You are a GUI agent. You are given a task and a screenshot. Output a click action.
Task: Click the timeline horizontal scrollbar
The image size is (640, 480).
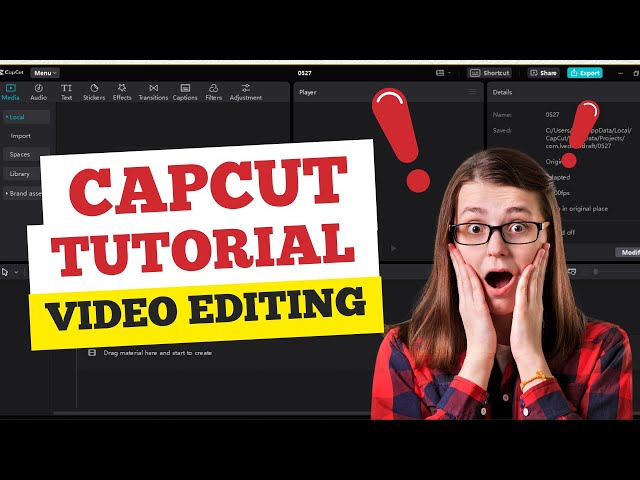coord(211,413)
